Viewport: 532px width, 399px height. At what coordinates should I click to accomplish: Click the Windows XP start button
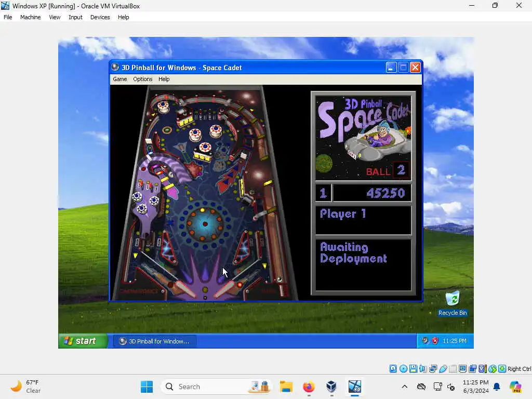pyautogui.click(x=83, y=341)
